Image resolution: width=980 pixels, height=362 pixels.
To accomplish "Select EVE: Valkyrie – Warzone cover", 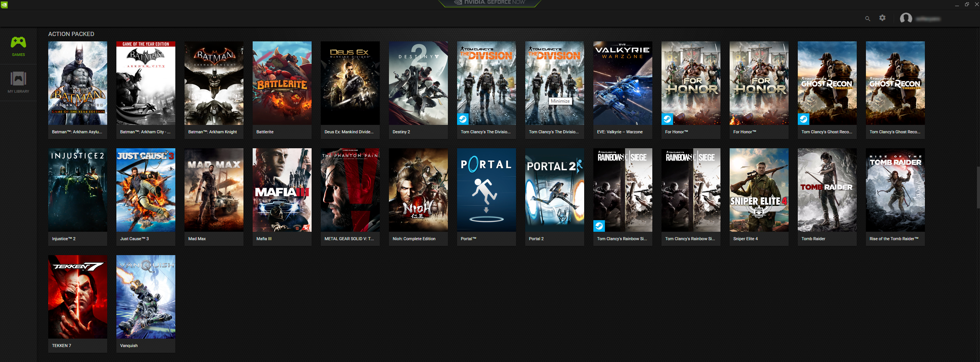I will [623, 83].
